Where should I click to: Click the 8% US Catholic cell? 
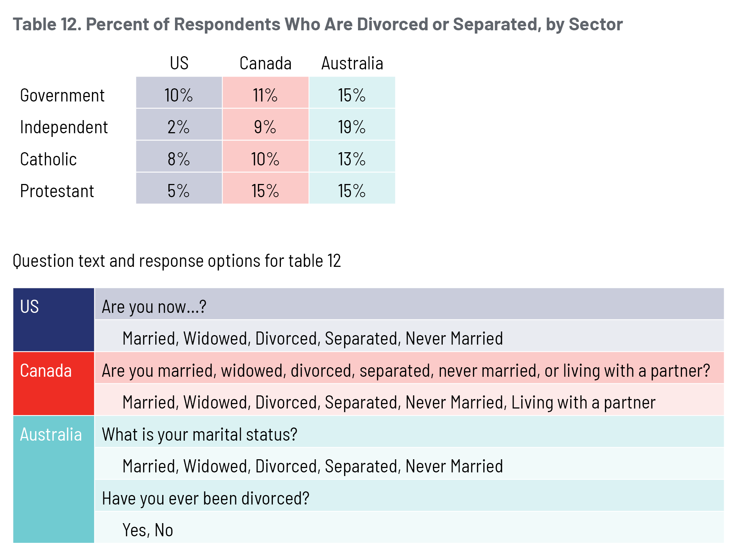click(x=179, y=160)
